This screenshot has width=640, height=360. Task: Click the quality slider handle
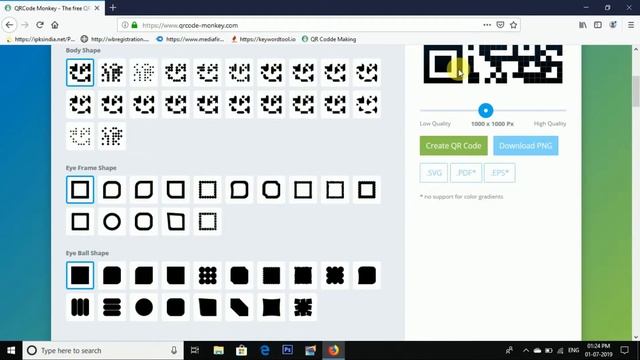pos(486,110)
